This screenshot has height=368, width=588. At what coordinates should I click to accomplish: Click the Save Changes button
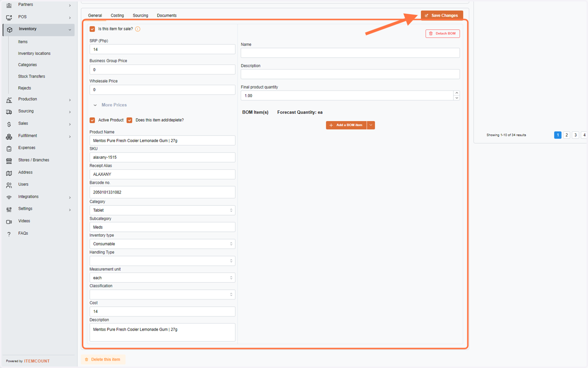click(442, 16)
